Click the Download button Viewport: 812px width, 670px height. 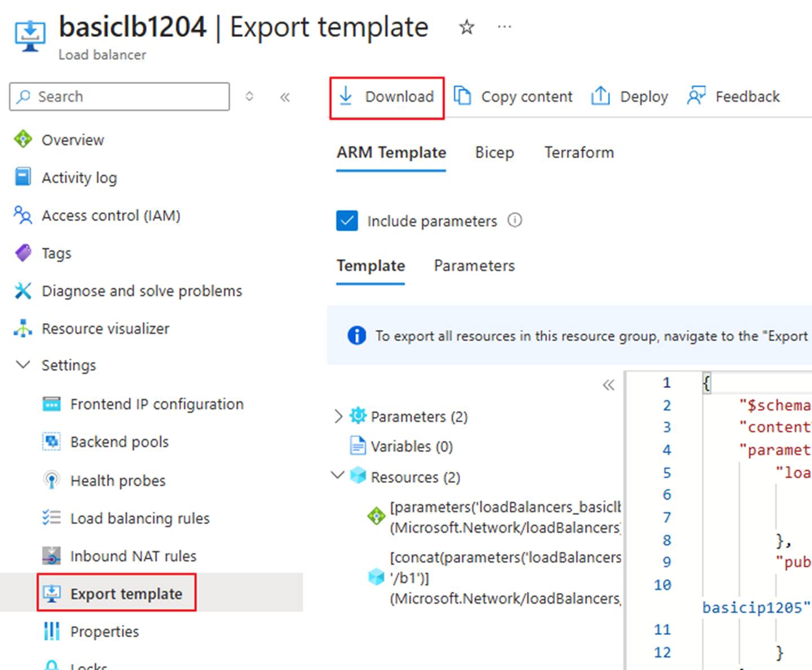[387, 97]
